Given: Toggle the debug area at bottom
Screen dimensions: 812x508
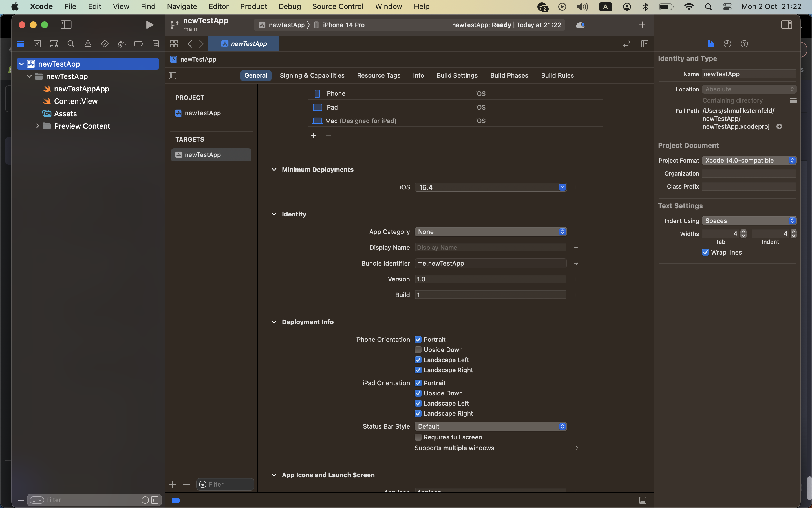Looking at the screenshot, I should [x=643, y=500].
